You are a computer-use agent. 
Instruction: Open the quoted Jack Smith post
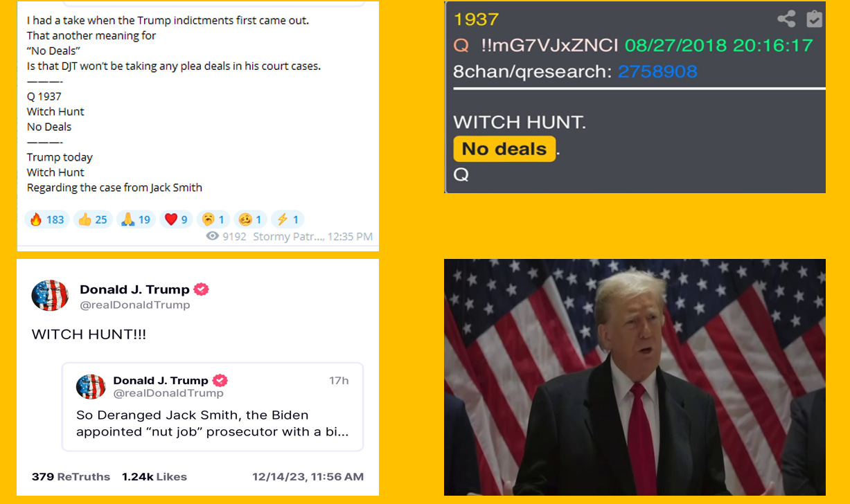coord(213,407)
